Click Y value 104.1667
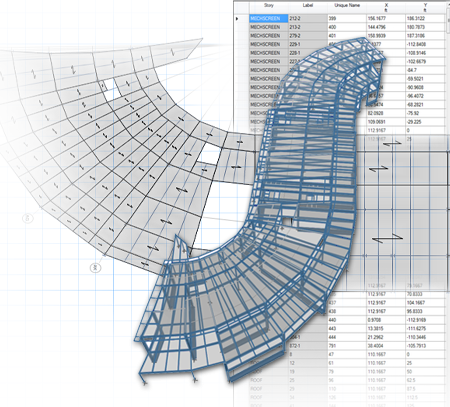 425,303
